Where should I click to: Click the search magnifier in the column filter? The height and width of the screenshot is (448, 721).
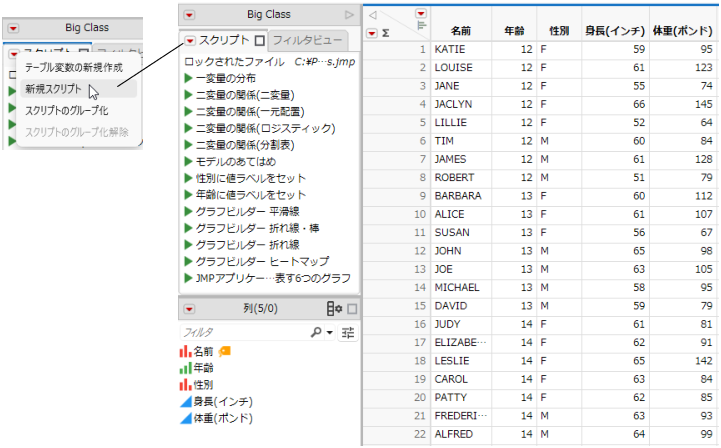[x=316, y=332]
